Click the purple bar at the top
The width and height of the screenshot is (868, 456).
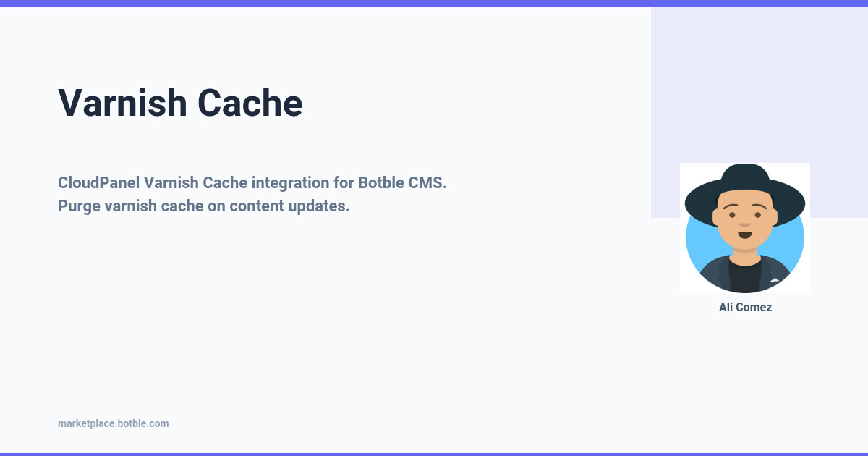[x=434, y=3]
